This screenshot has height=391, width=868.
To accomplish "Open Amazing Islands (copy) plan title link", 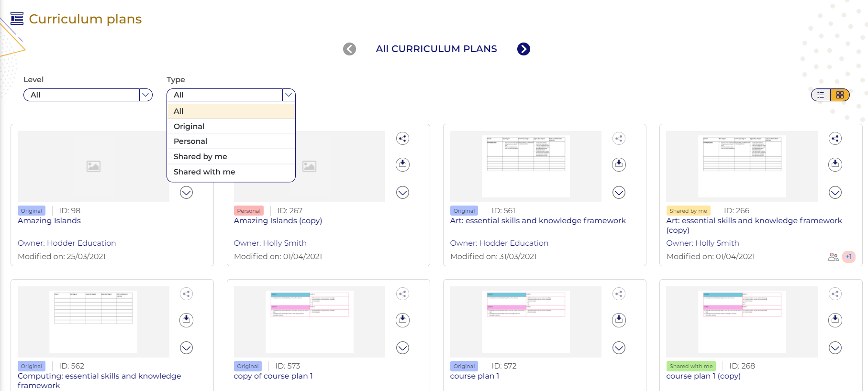I will [x=278, y=221].
